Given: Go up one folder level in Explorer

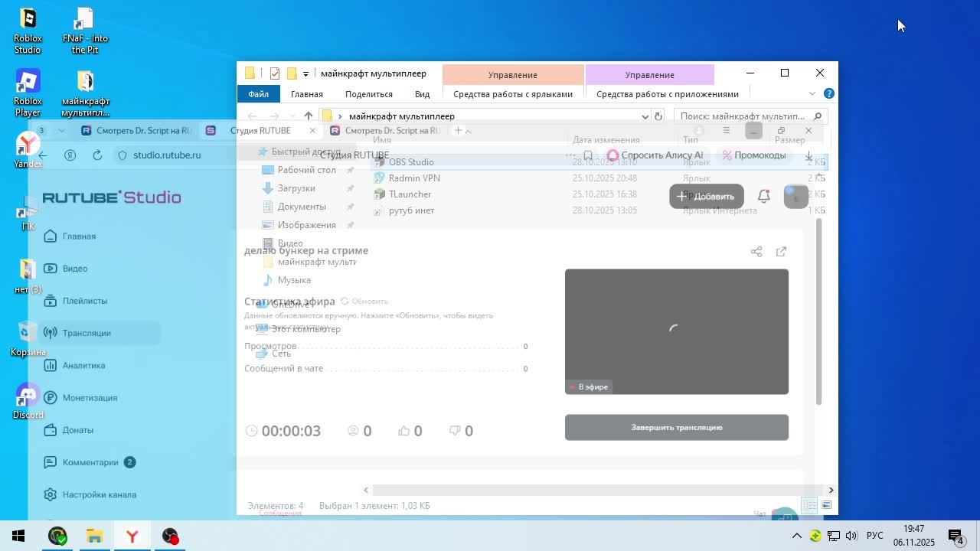Looking at the screenshot, I should pos(309,116).
